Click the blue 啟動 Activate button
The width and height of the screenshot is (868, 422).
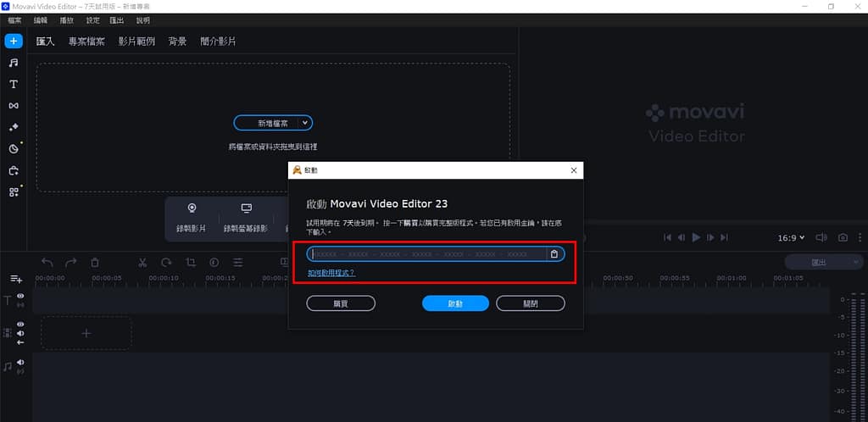coord(455,303)
